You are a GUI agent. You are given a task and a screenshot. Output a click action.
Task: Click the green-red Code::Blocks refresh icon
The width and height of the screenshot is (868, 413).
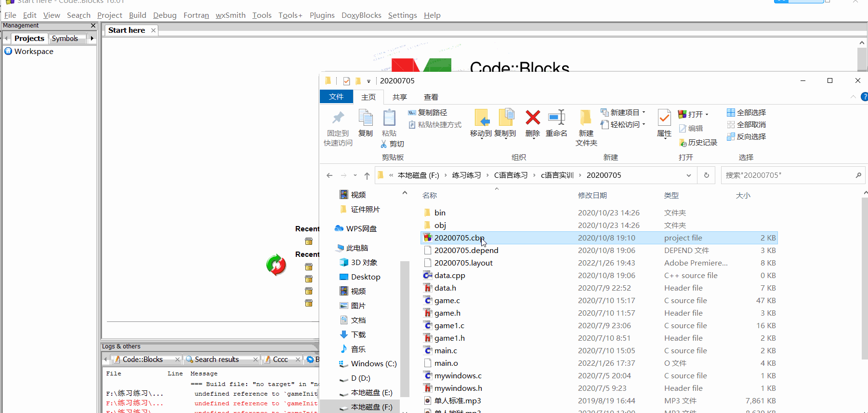[x=276, y=265]
